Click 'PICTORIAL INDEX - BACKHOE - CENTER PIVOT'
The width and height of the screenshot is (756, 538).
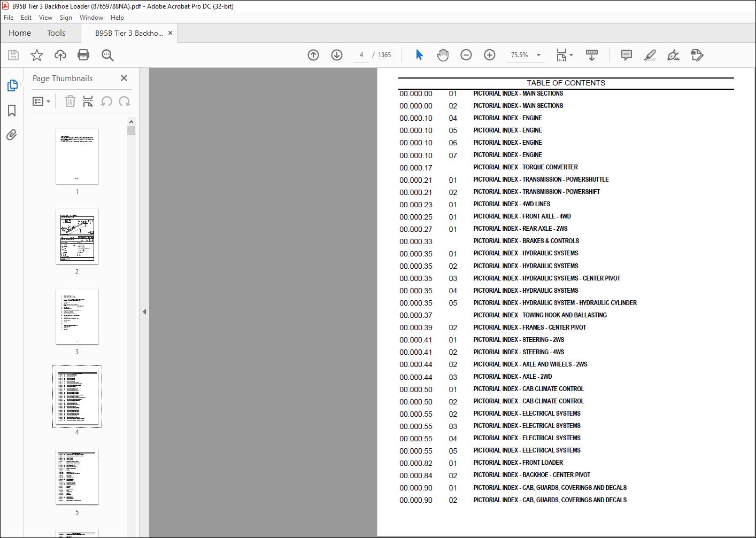click(532, 475)
